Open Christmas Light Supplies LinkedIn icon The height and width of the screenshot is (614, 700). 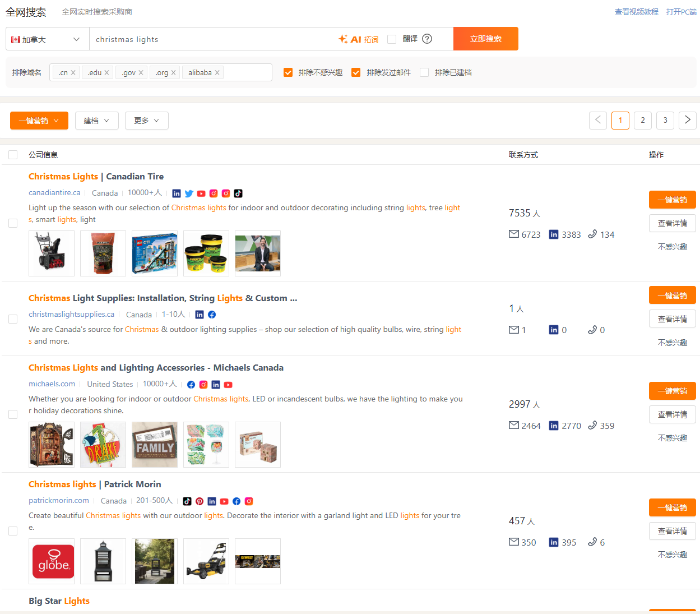[x=200, y=315]
